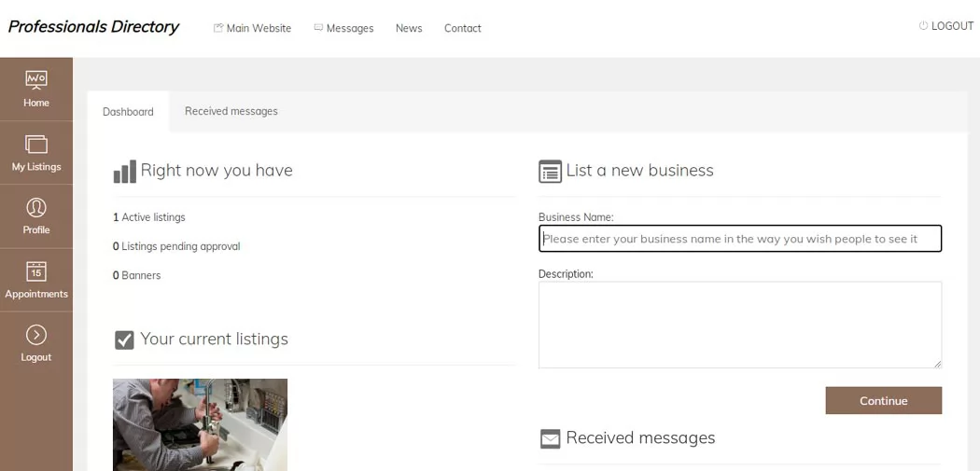
Task: Click the list icon by List a new business
Action: pos(550,172)
